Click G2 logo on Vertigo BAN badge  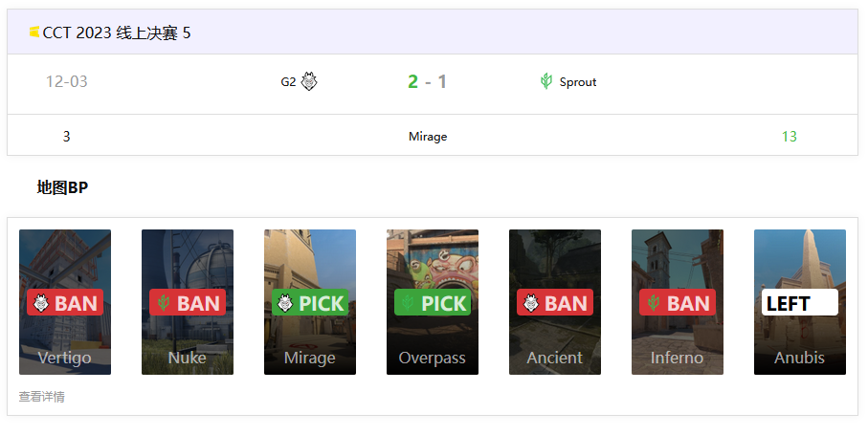coord(41,303)
